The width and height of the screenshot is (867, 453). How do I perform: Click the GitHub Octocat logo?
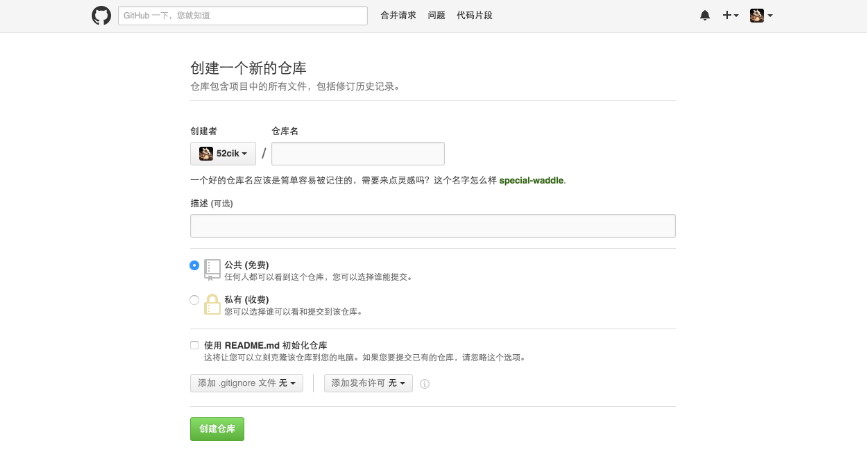coord(101,16)
